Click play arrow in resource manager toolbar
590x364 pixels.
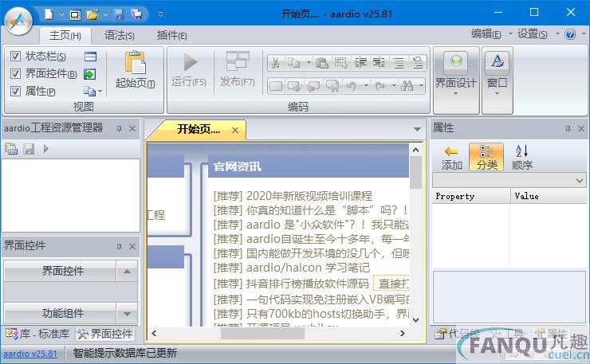coord(46,149)
